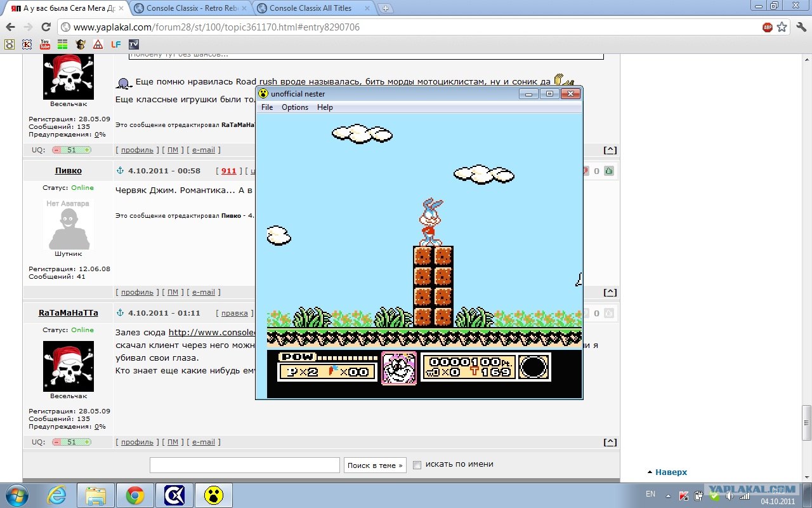Viewport: 812px width, 508px height.
Task: Follow the Наверх link
Action: pyautogui.click(x=671, y=472)
